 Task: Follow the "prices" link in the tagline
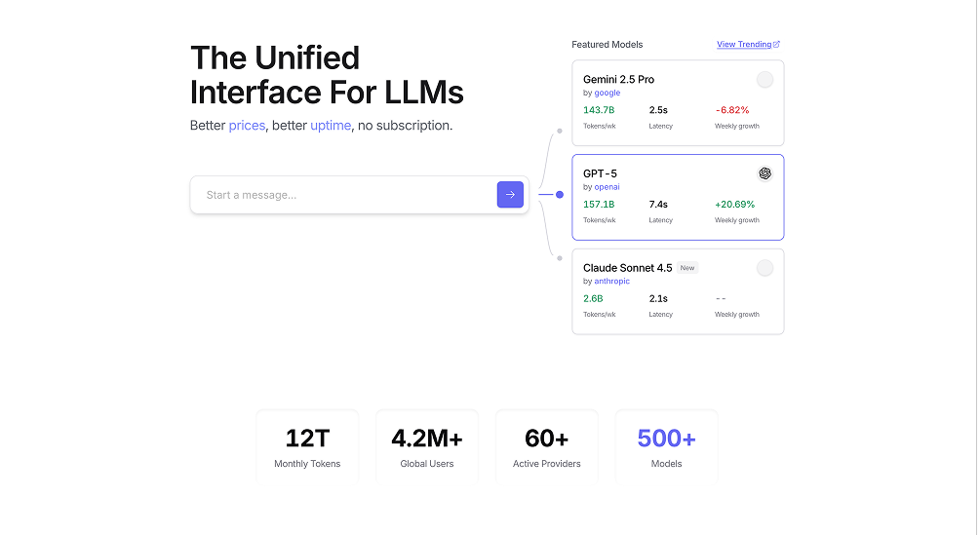click(x=247, y=126)
